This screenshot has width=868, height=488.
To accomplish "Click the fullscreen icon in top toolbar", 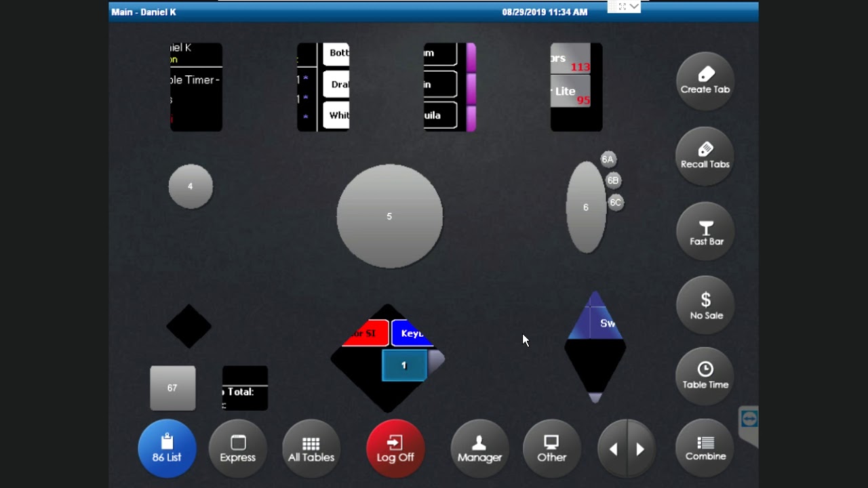I will (x=622, y=6).
